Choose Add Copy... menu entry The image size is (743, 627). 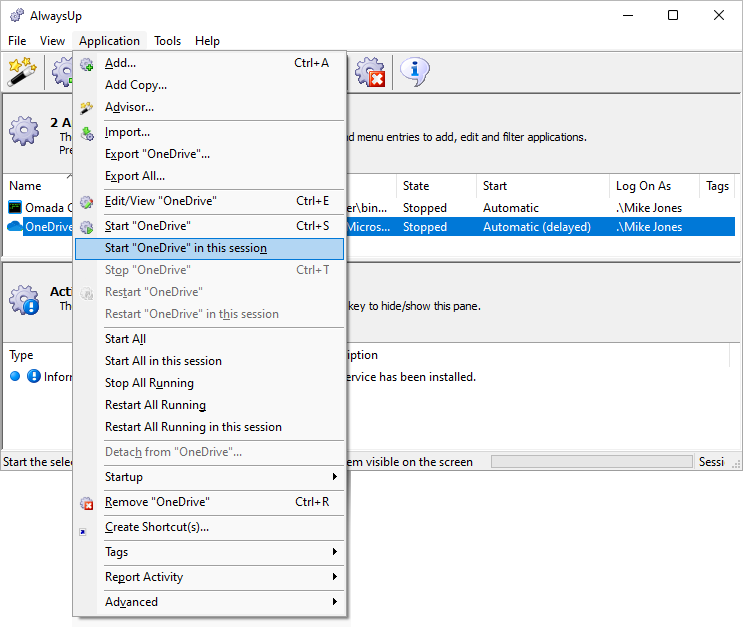(209, 85)
